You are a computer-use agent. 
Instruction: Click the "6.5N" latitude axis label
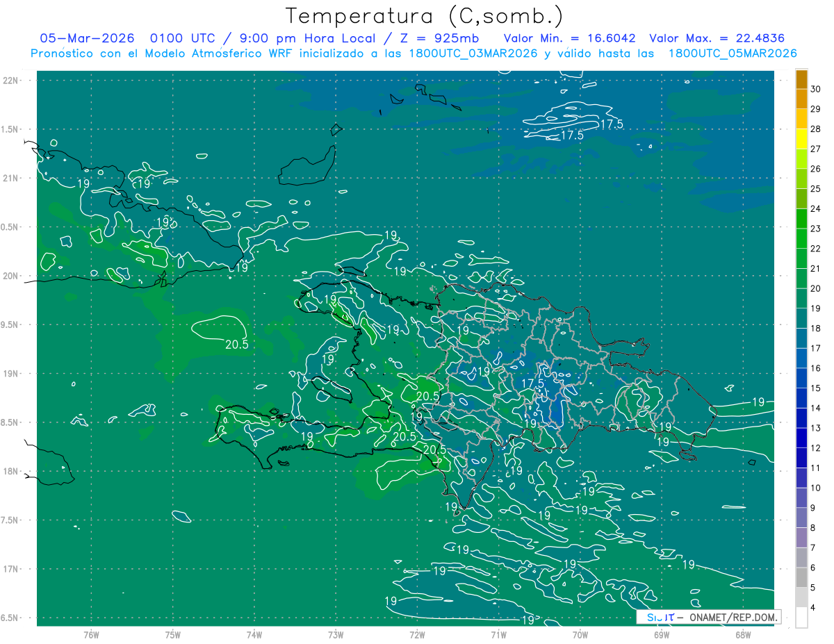[x=10, y=618]
